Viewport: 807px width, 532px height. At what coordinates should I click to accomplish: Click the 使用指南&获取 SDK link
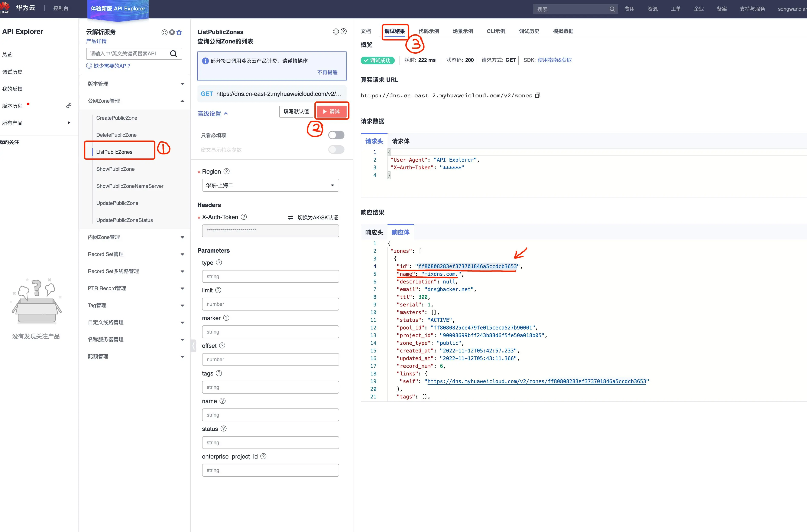(x=554, y=60)
